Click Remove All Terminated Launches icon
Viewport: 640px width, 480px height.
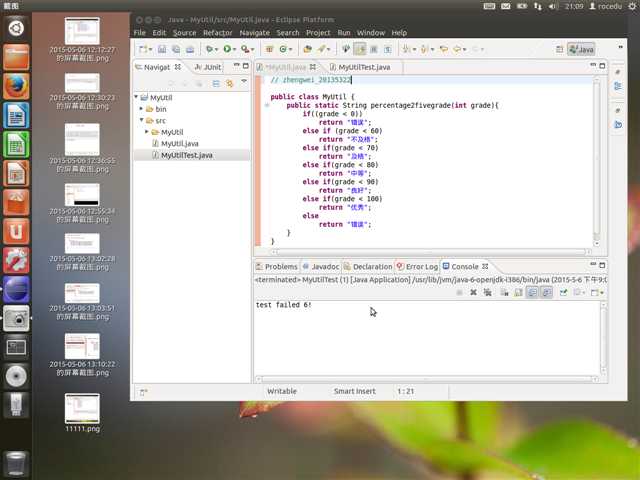pyautogui.click(x=487, y=292)
